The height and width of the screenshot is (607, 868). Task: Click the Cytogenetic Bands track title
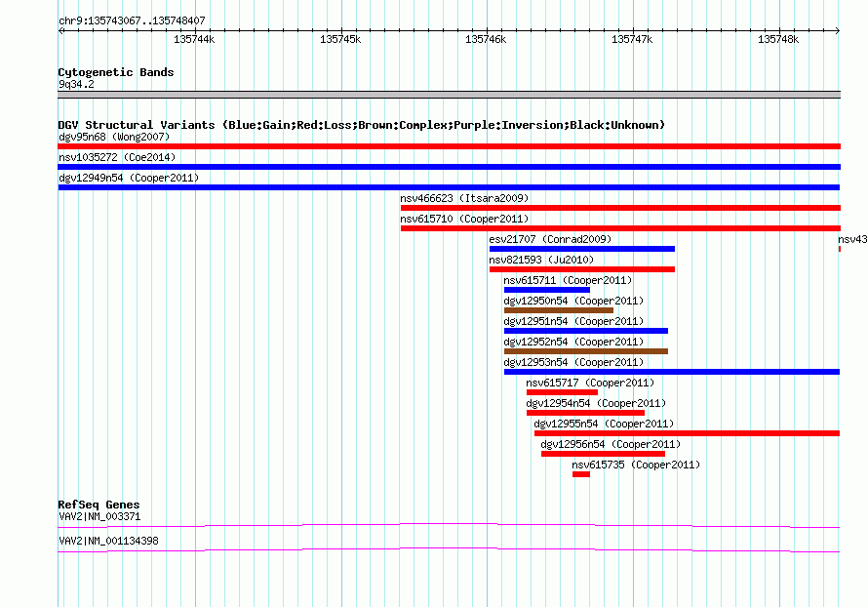click(x=116, y=72)
